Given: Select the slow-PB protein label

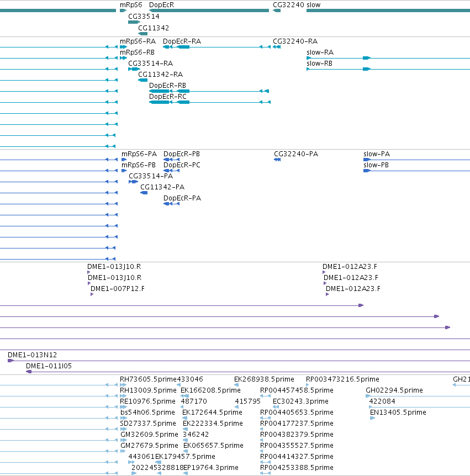Looking at the screenshot, I should coord(376,165).
